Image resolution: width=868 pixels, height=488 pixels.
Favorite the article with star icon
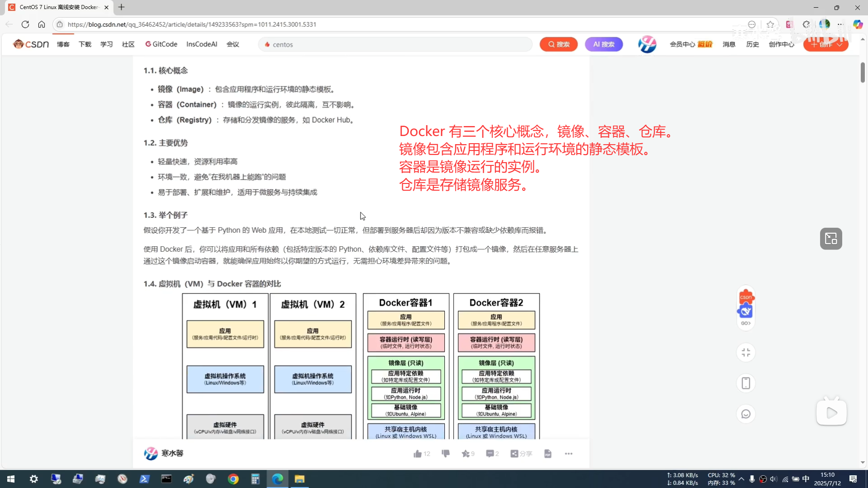tap(465, 454)
